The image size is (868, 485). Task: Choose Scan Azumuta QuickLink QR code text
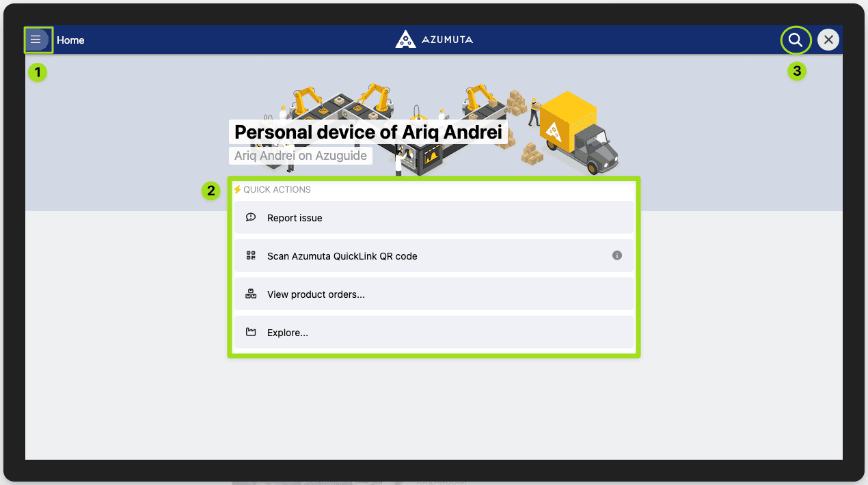342,256
